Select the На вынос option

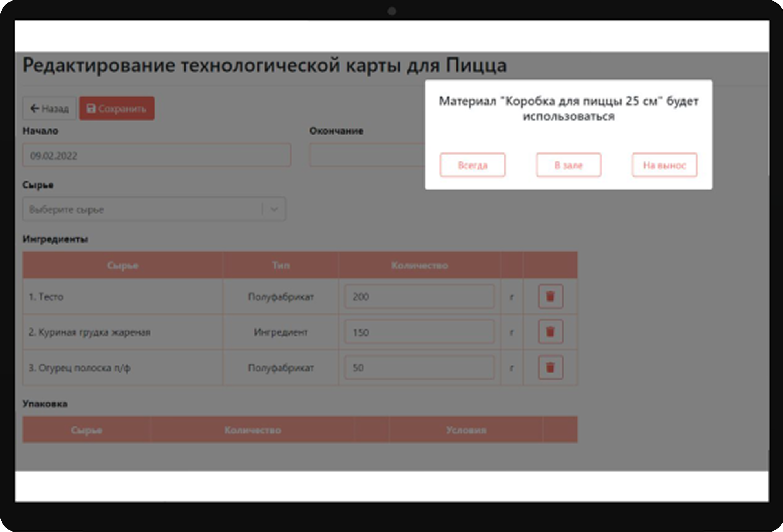664,165
